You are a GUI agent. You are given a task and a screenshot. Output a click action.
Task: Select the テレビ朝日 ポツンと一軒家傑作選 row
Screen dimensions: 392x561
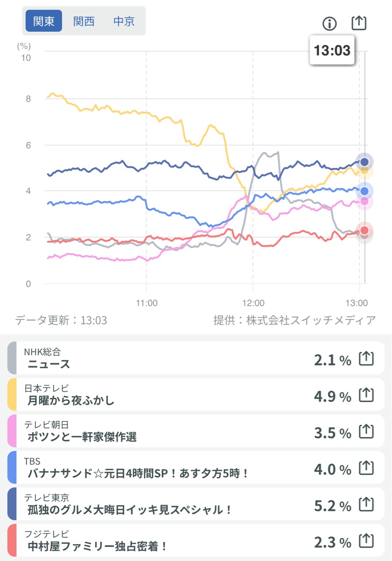(x=164, y=431)
